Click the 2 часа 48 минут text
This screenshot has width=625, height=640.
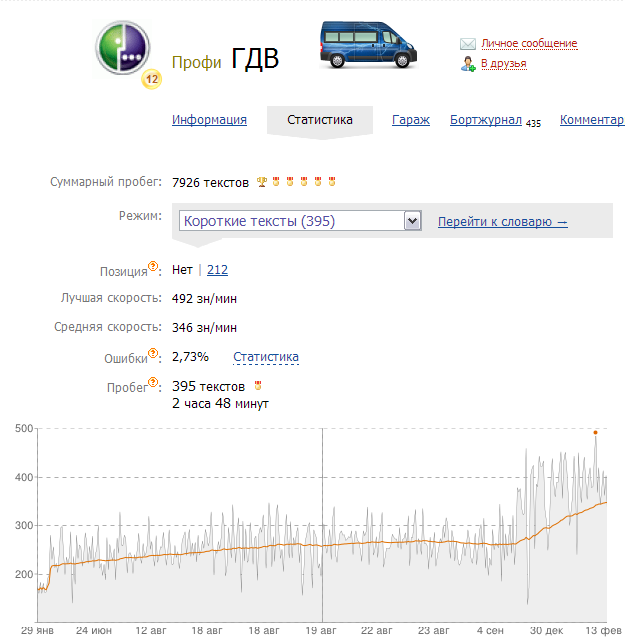220,404
